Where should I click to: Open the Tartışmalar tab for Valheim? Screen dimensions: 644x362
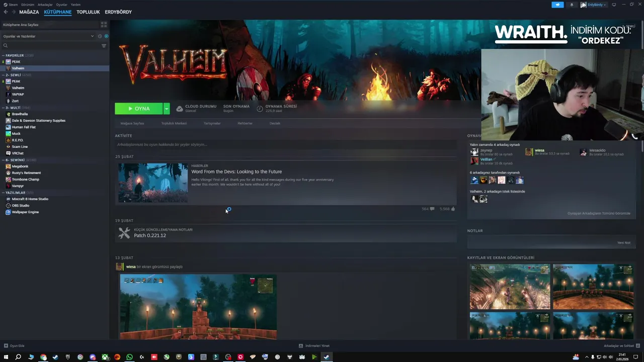(212, 123)
